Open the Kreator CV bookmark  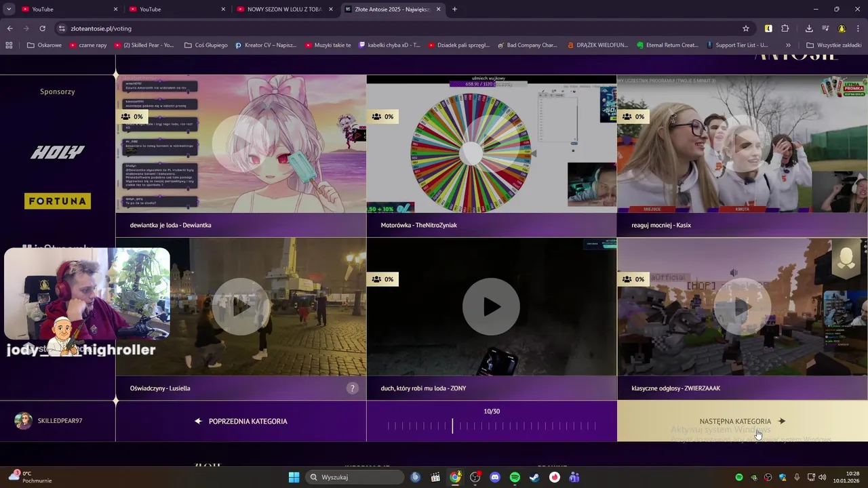click(266, 45)
